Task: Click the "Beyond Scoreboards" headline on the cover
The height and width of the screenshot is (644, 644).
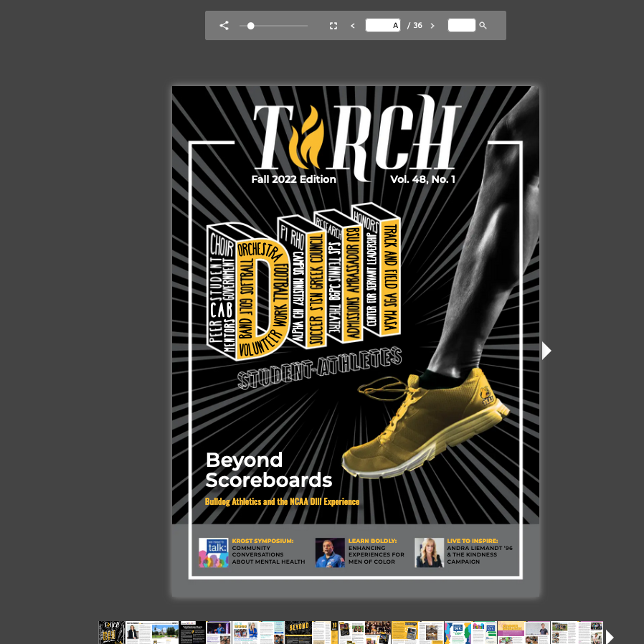Action: tap(269, 470)
